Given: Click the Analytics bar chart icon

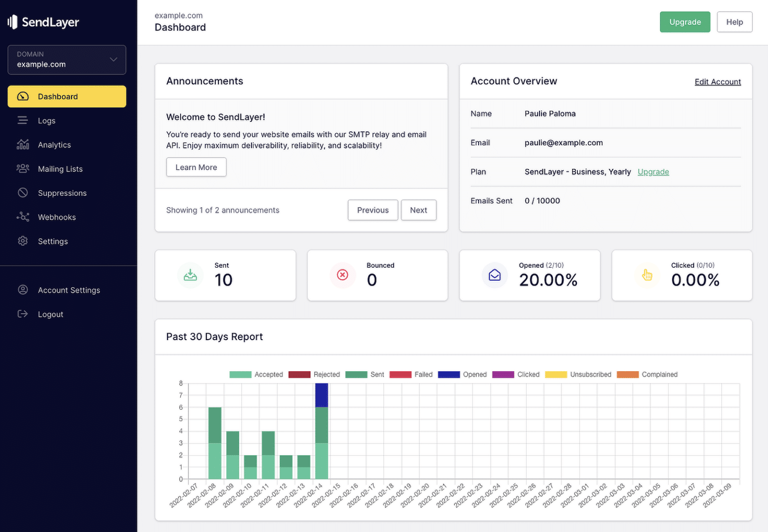Looking at the screenshot, I should point(22,144).
